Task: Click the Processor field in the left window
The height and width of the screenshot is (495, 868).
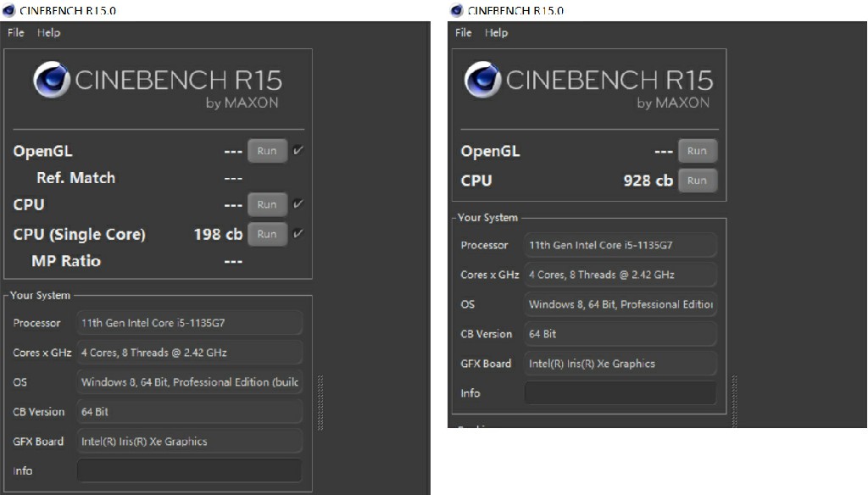Action: (189, 323)
